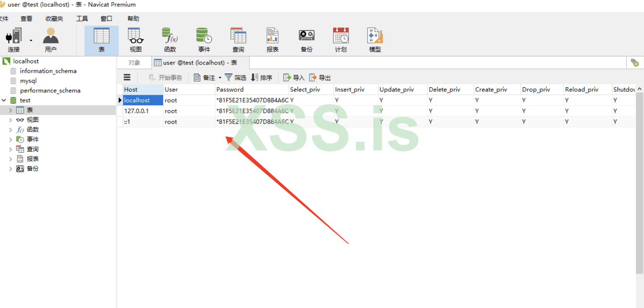Select the test database in tree

pos(25,100)
